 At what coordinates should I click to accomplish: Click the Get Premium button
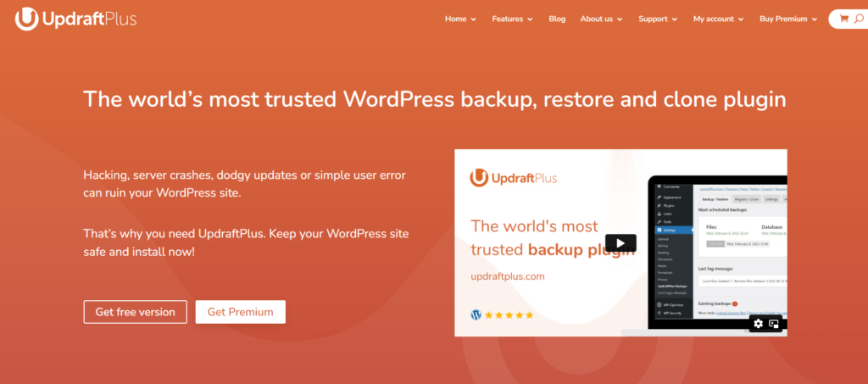[240, 312]
